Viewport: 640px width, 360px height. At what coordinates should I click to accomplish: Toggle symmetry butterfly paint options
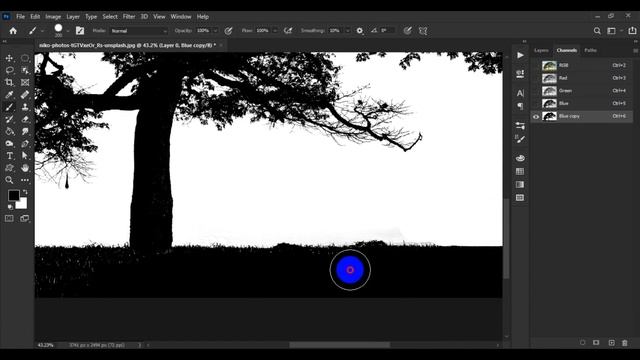click(x=423, y=31)
